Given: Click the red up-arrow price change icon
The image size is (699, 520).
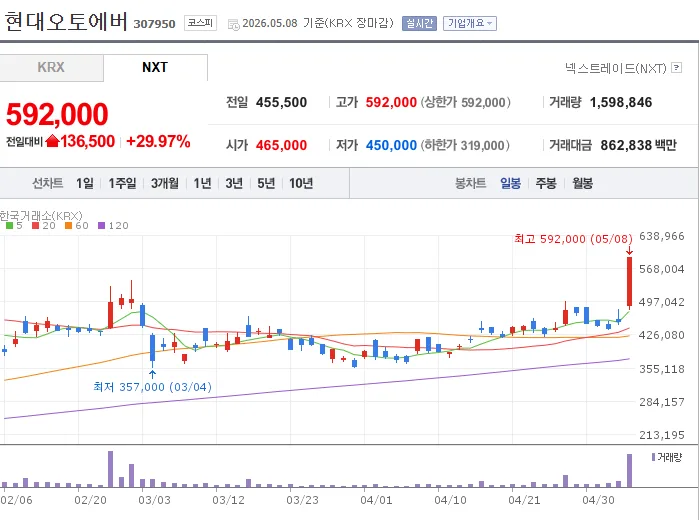Looking at the screenshot, I should click(52, 141).
